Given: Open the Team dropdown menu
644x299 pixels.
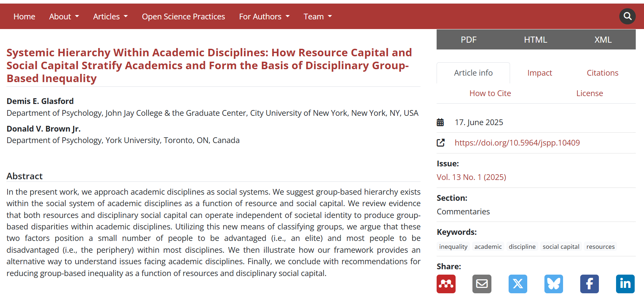Looking at the screenshot, I should pos(318,16).
